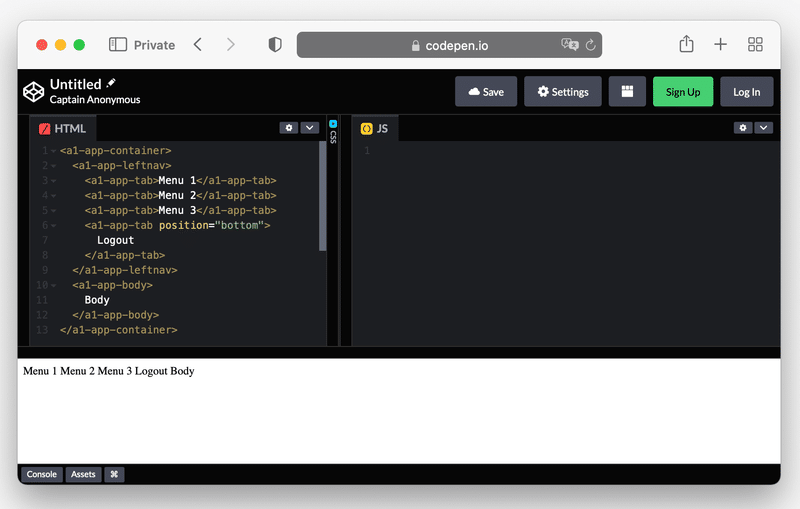
Task: Go forward in Safari
Action: (x=231, y=44)
